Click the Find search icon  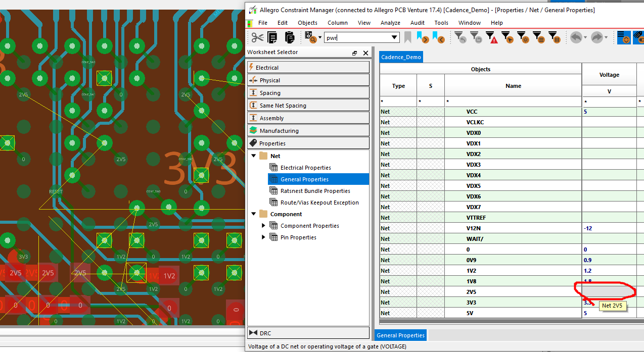310,37
